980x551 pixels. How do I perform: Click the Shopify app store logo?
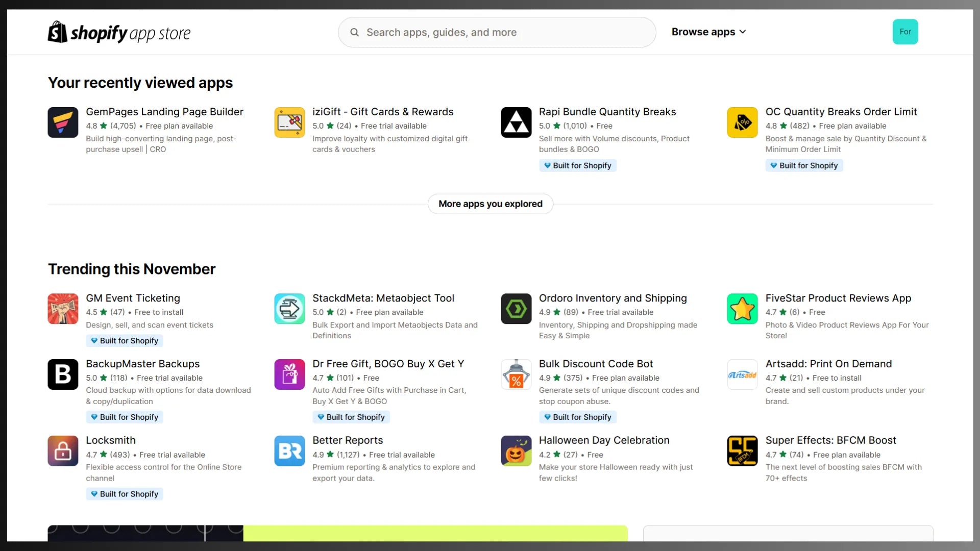pyautogui.click(x=119, y=33)
